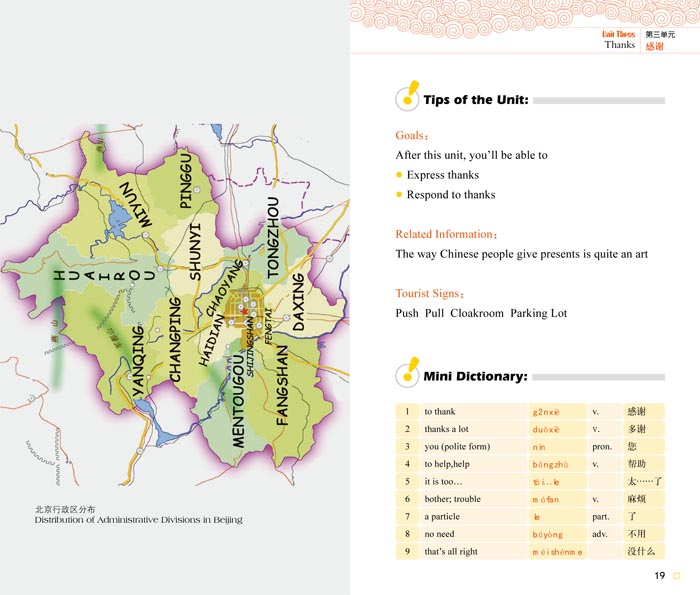Screen dimensions: 700x595
Task: Select the PINGGU district label
Action: click(x=186, y=181)
